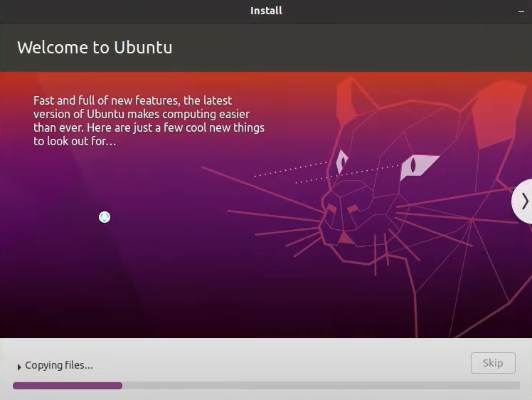Skip the current installation step
The height and width of the screenshot is (400, 532).
[x=493, y=363]
